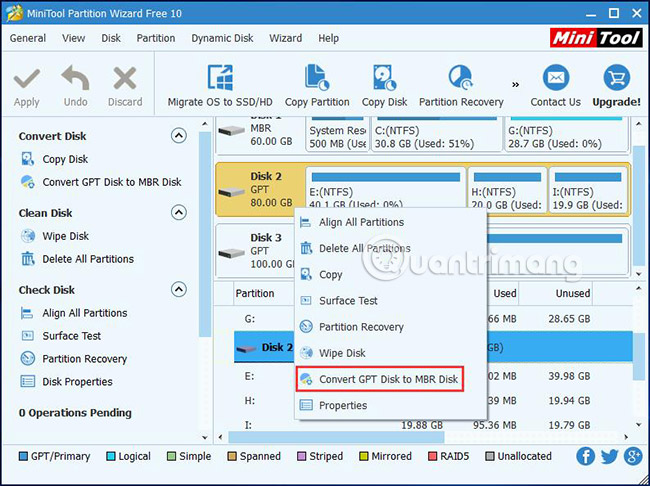Collapse the Clean Disk section
The width and height of the screenshot is (650, 486).
click(x=179, y=212)
